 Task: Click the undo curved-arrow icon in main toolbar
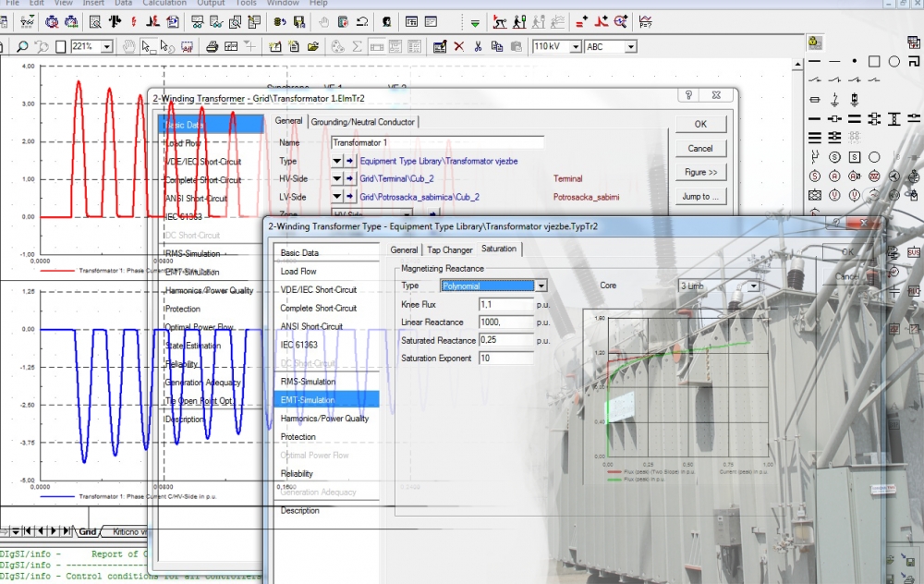362,22
